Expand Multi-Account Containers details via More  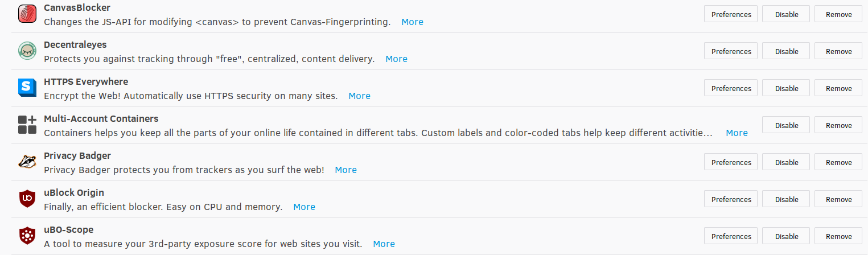coord(737,133)
